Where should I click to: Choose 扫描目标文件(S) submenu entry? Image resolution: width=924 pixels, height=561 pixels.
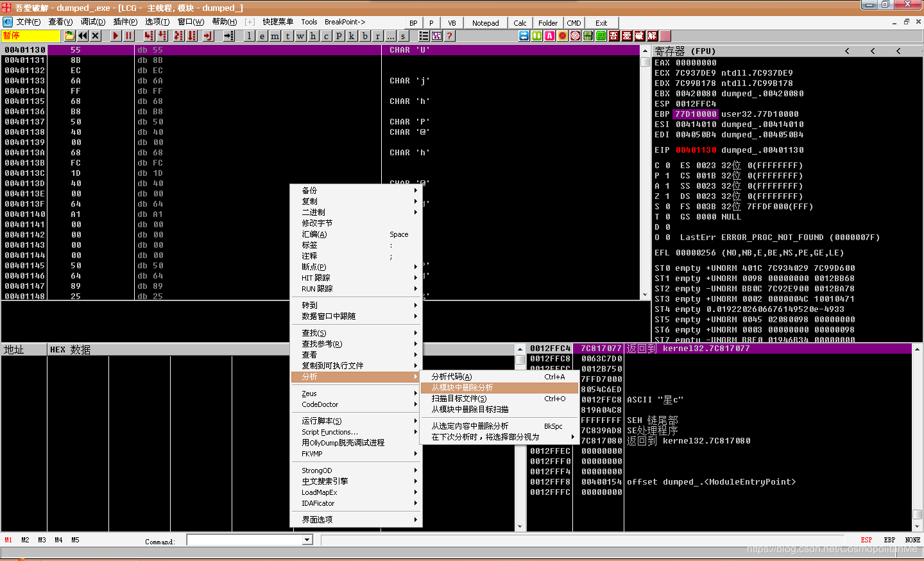click(x=500, y=399)
